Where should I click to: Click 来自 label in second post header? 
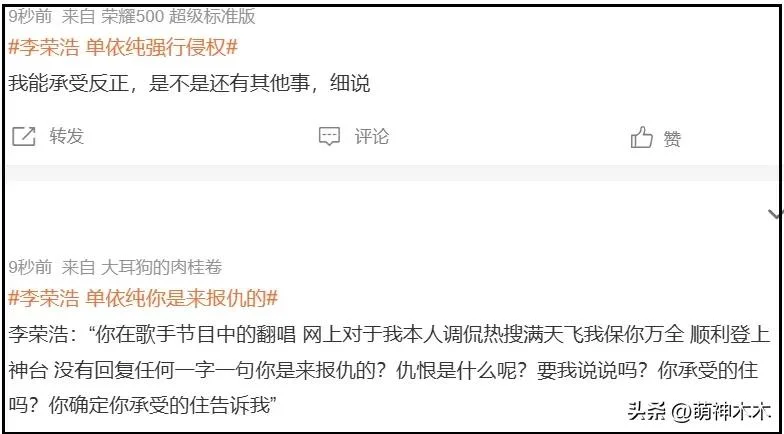(78, 268)
